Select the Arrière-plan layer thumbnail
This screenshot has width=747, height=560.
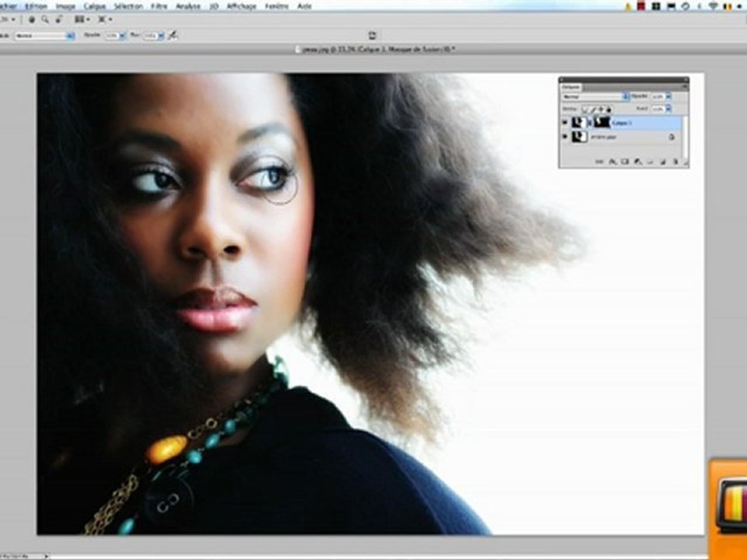tap(579, 137)
